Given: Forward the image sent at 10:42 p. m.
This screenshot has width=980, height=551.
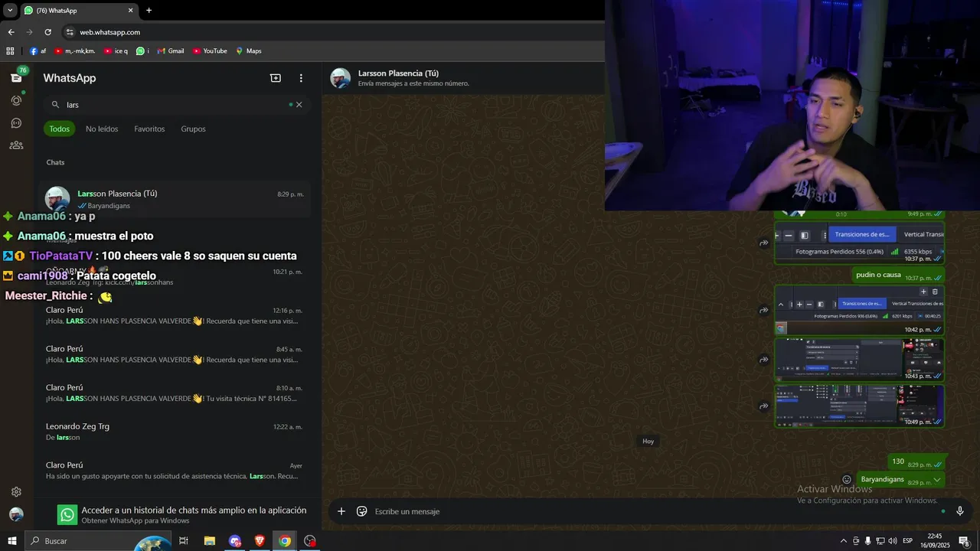Looking at the screenshot, I should point(764,310).
